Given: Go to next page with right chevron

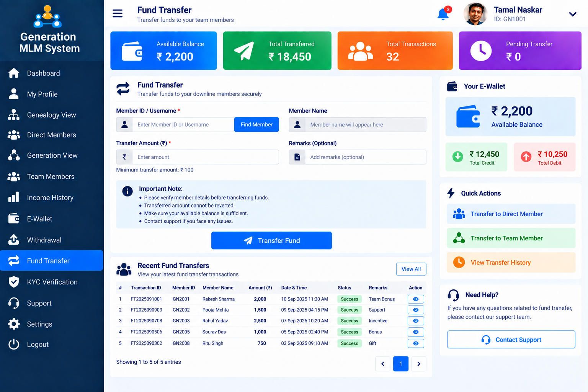Looking at the screenshot, I should point(419,364).
